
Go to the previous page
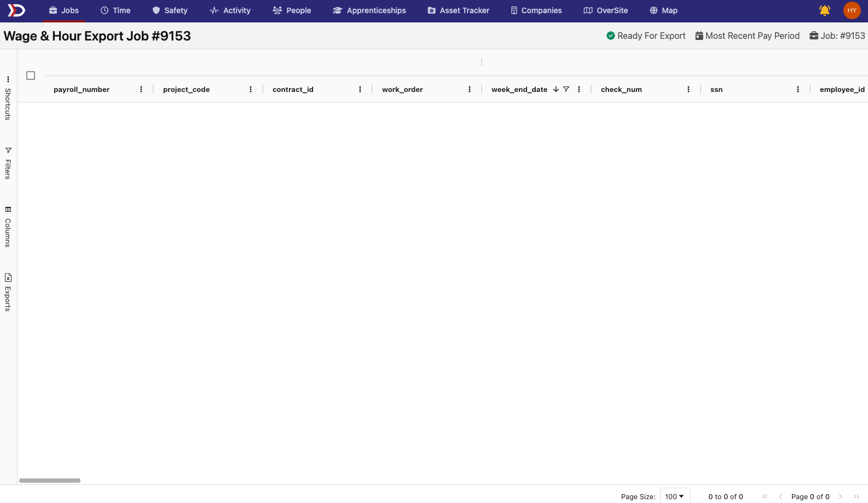click(x=780, y=496)
